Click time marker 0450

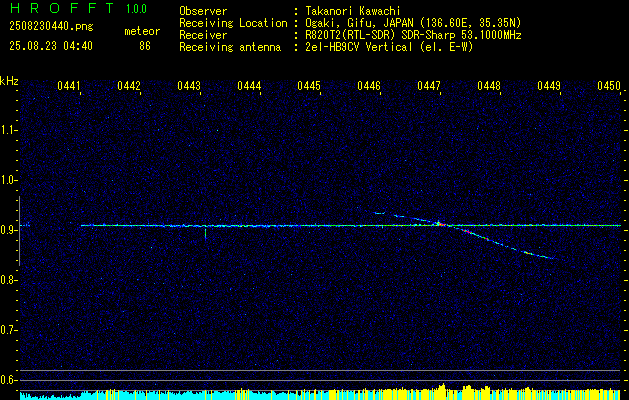point(609,86)
